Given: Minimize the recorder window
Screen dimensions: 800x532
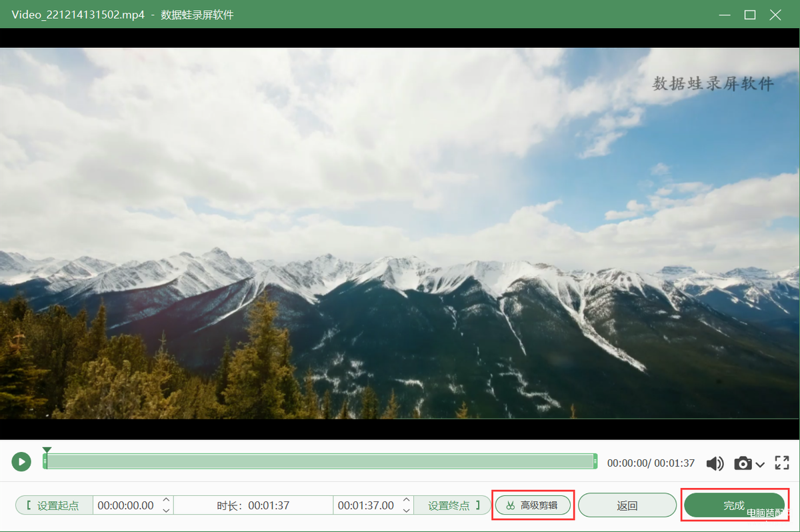Looking at the screenshot, I should click(x=724, y=15).
